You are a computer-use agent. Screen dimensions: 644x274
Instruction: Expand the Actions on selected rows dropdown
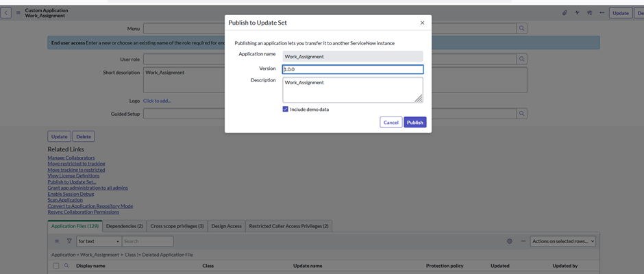click(562, 241)
